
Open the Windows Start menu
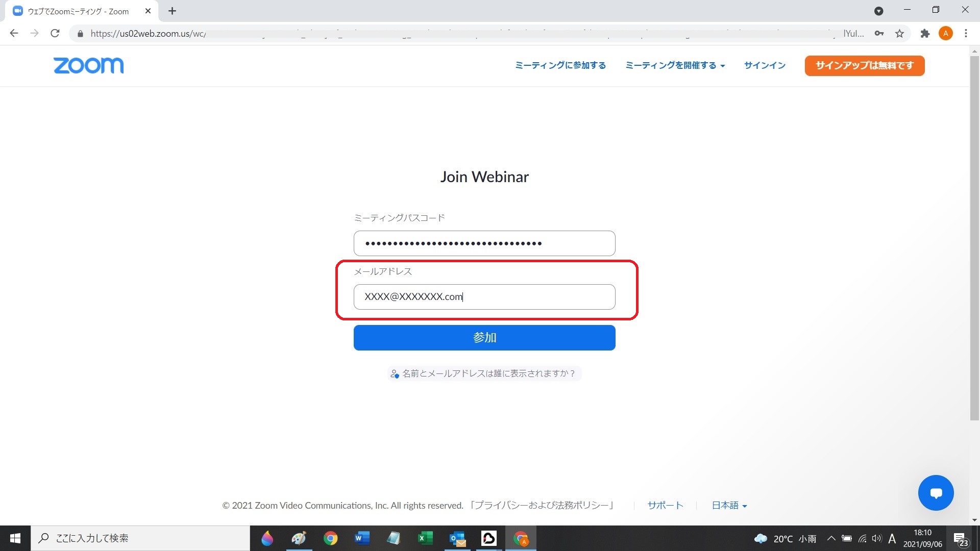(x=15, y=538)
